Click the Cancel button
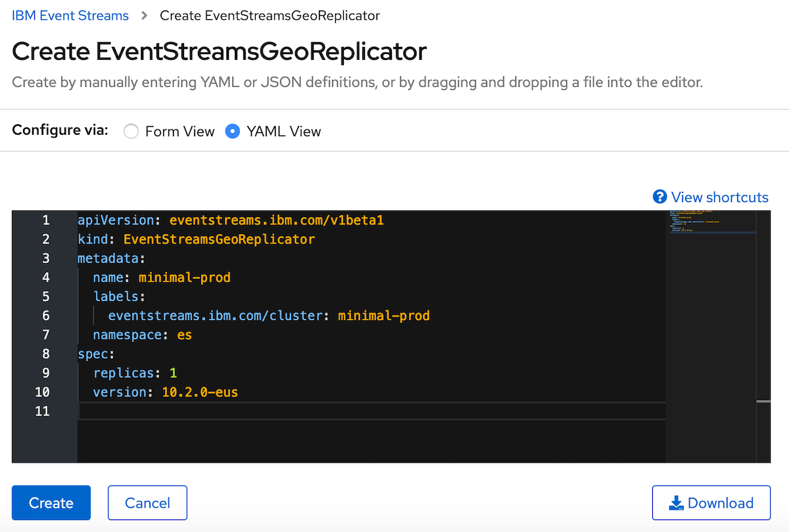The image size is (789, 532). coord(147,502)
